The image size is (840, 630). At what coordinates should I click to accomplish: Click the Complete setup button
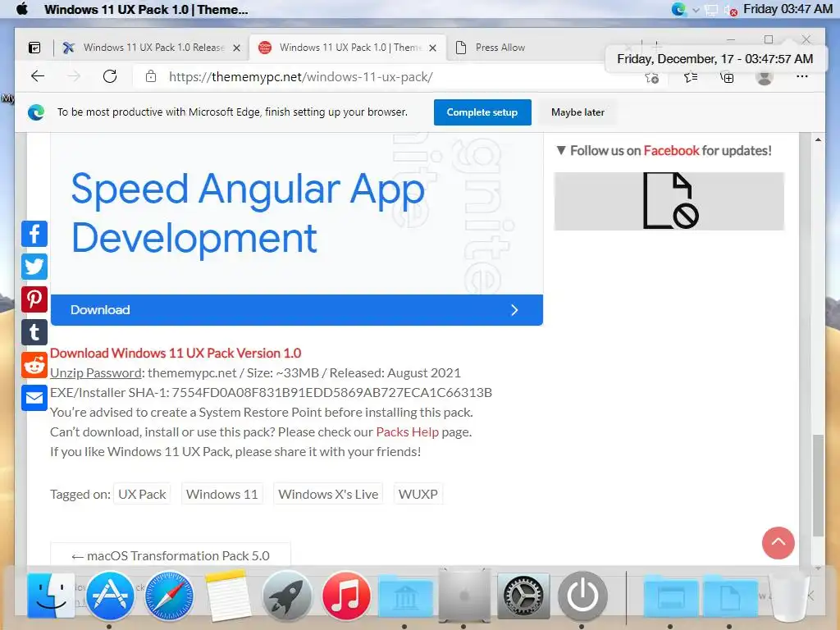(482, 112)
